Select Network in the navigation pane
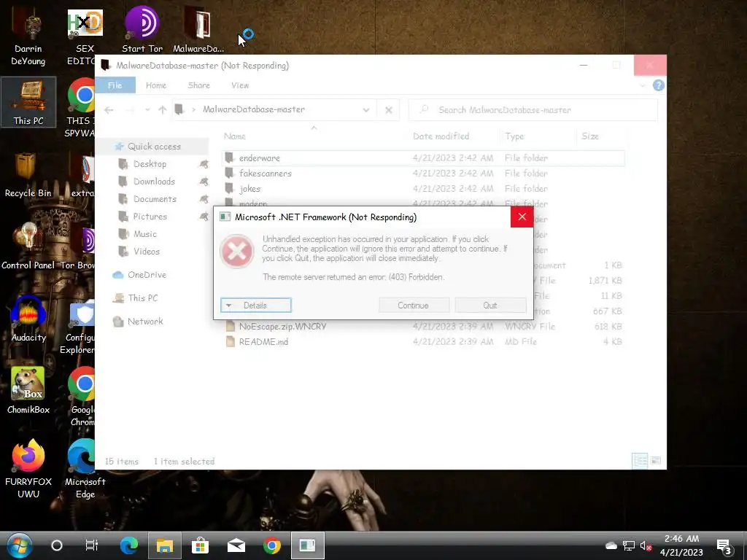The width and height of the screenshot is (747, 560). (145, 322)
